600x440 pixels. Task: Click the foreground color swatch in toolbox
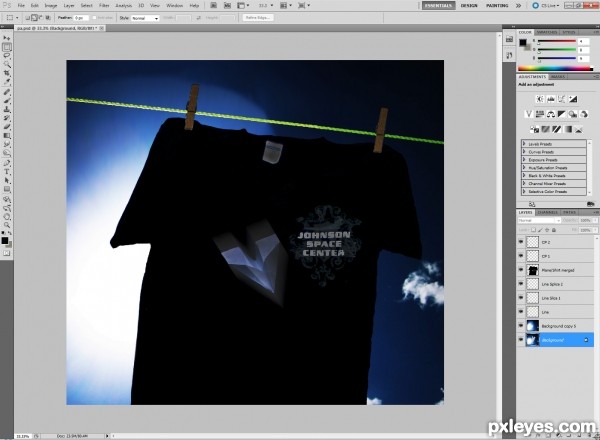coord(5,240)
